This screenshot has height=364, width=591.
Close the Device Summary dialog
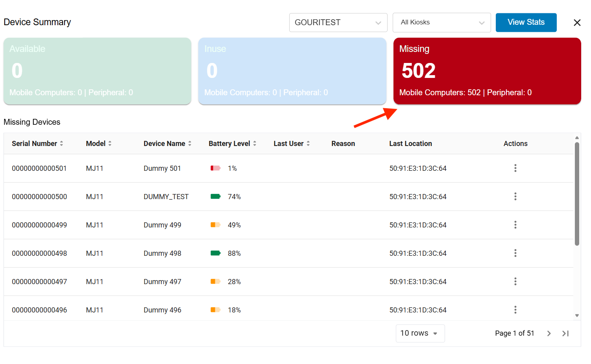[577, 23]
